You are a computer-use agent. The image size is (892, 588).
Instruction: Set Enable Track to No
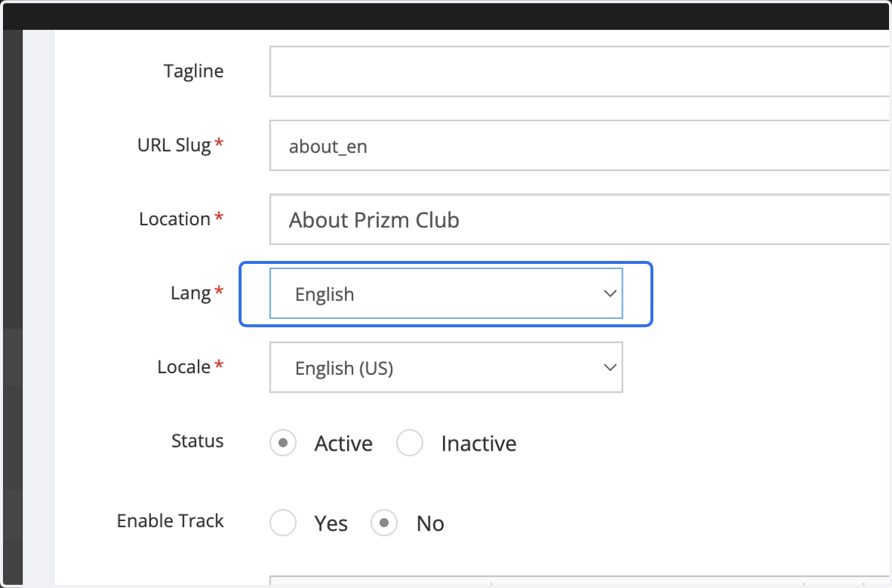(384, 523)
